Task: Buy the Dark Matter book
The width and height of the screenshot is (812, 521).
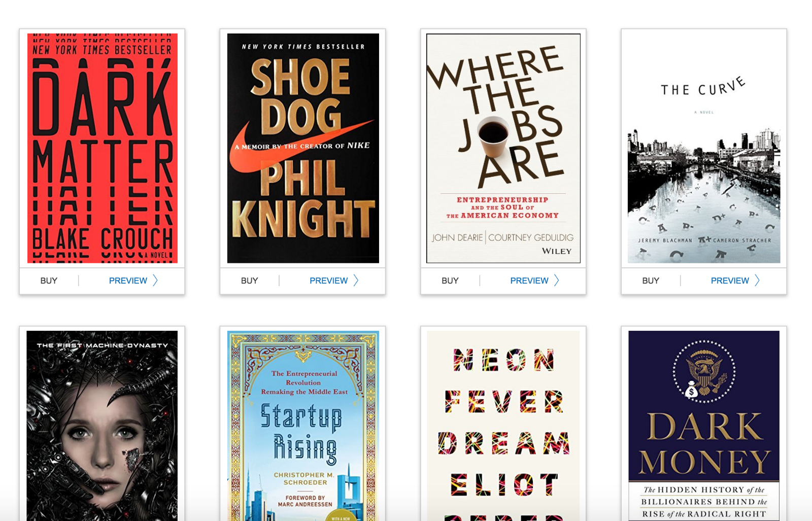Action: [x=49, y=281]
